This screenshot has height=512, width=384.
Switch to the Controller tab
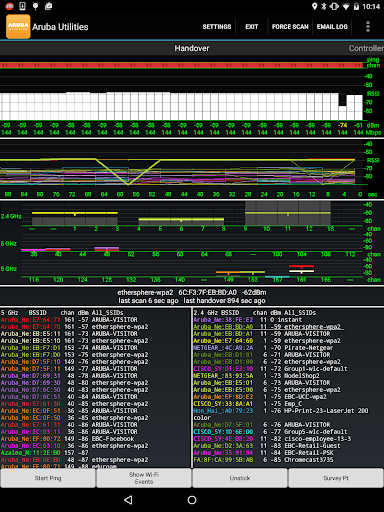366,48
